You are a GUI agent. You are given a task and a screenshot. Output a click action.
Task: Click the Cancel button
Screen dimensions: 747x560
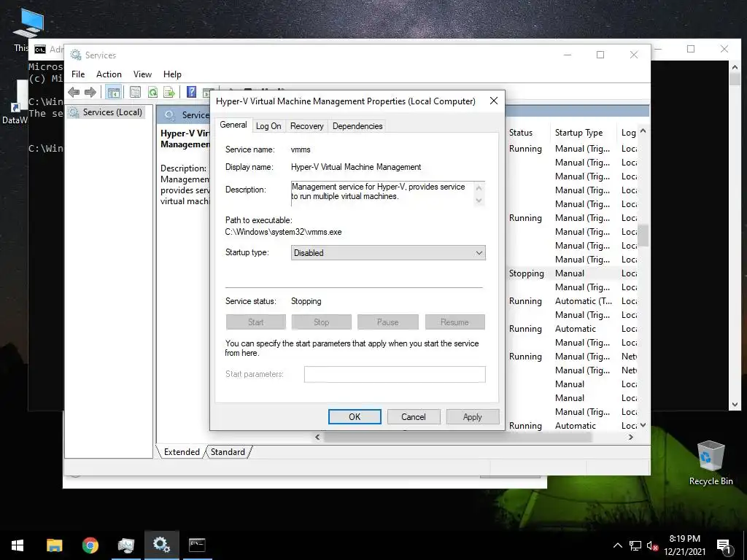point(414,416)
